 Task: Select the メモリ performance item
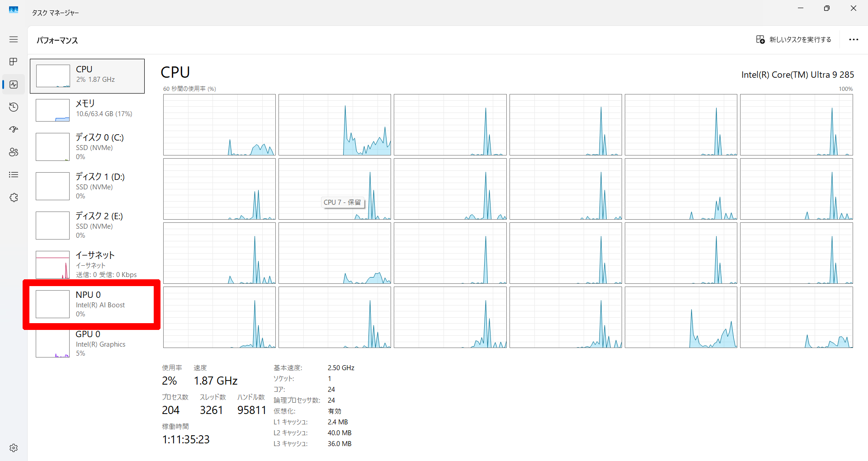87,110
